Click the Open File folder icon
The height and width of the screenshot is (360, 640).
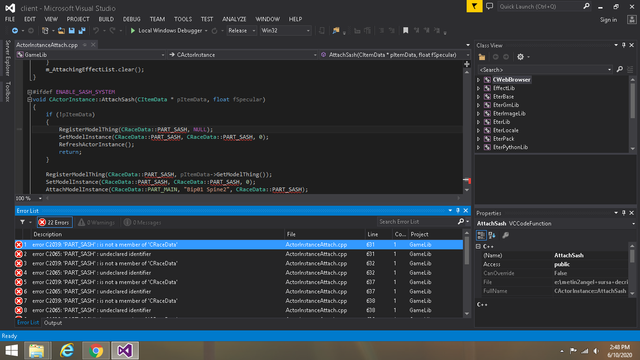point(61,31)
